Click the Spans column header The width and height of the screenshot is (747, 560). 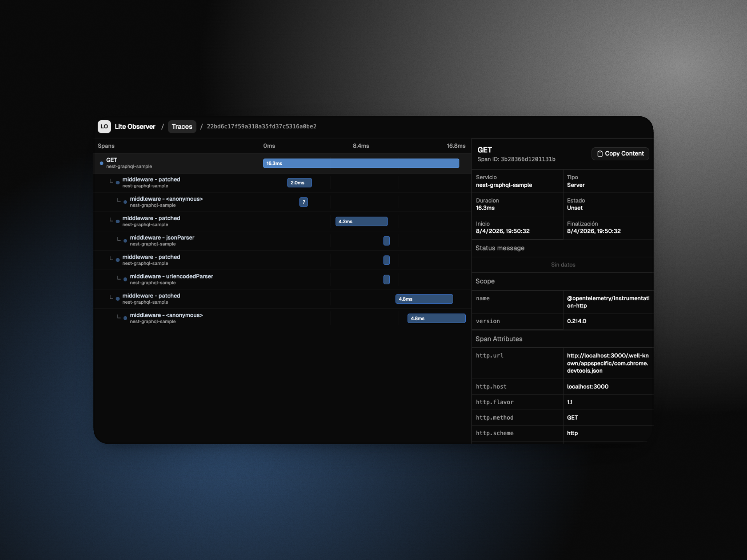click(106, 146)
